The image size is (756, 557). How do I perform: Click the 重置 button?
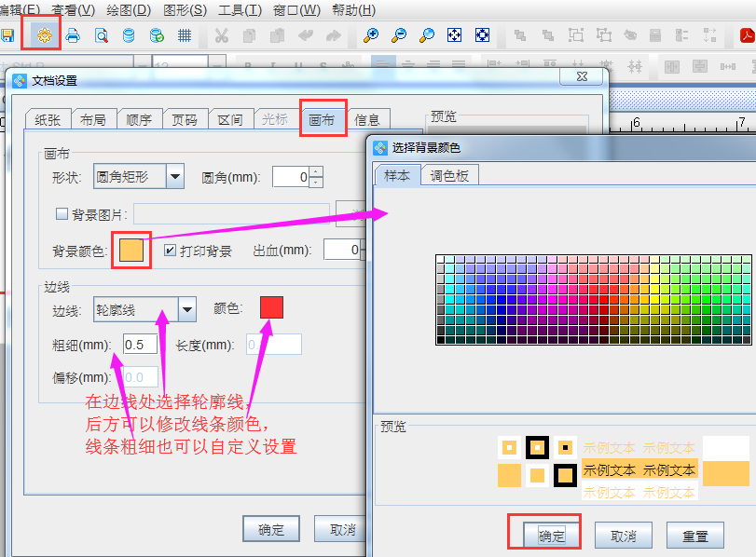694,536
